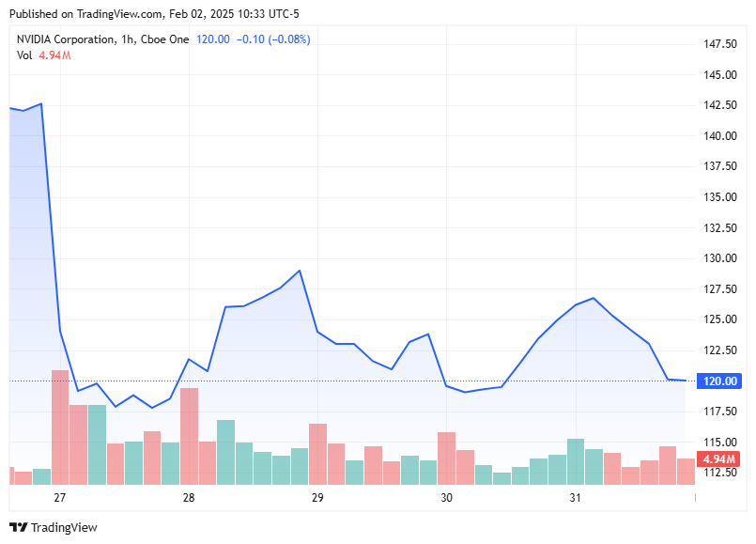The height and width of the screenshot is (544, 756).
Task: Click the 112.50 price axis label
Action: [719, 473]
